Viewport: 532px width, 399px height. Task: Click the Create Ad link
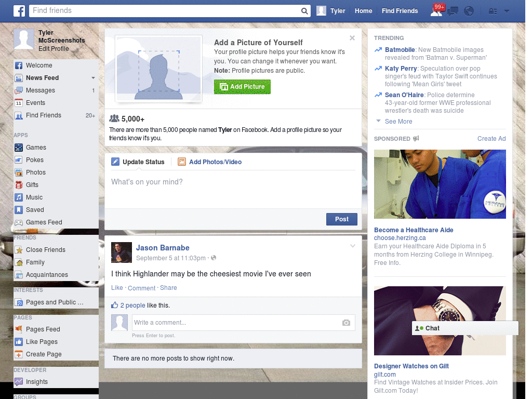(491, 138)
